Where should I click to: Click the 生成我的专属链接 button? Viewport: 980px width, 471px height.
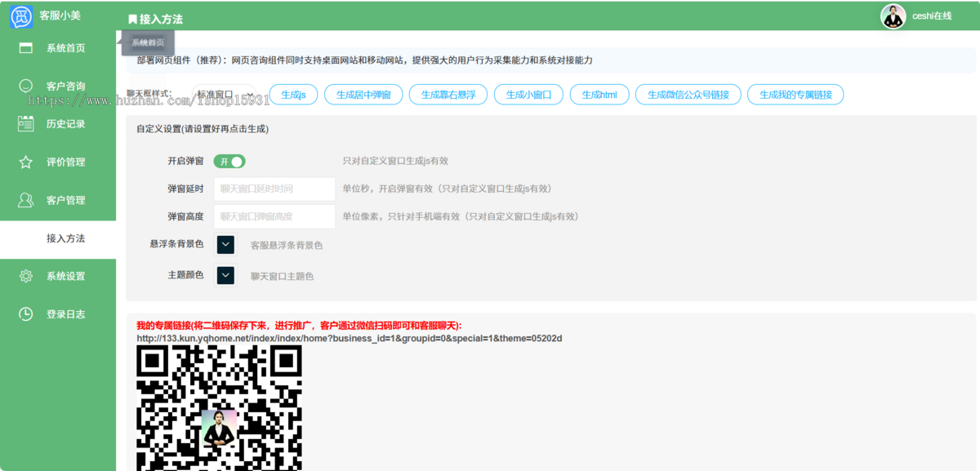coord(795,95)
